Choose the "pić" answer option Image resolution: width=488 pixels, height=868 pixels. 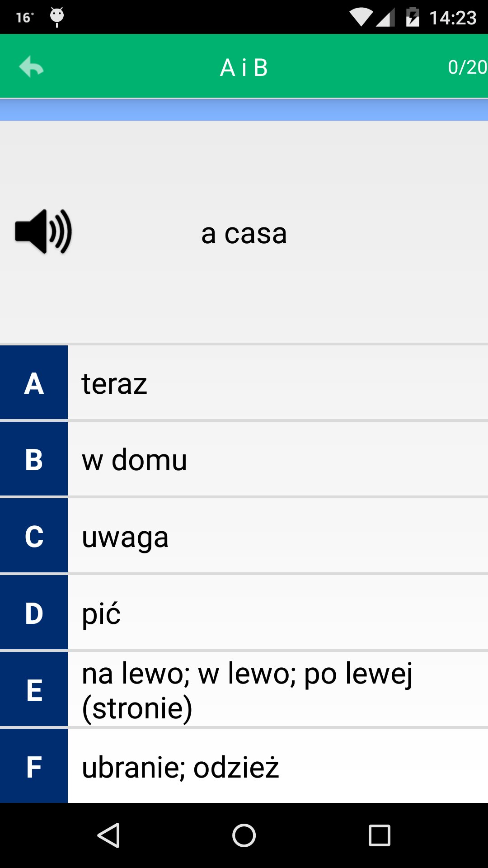coord(101,614)
